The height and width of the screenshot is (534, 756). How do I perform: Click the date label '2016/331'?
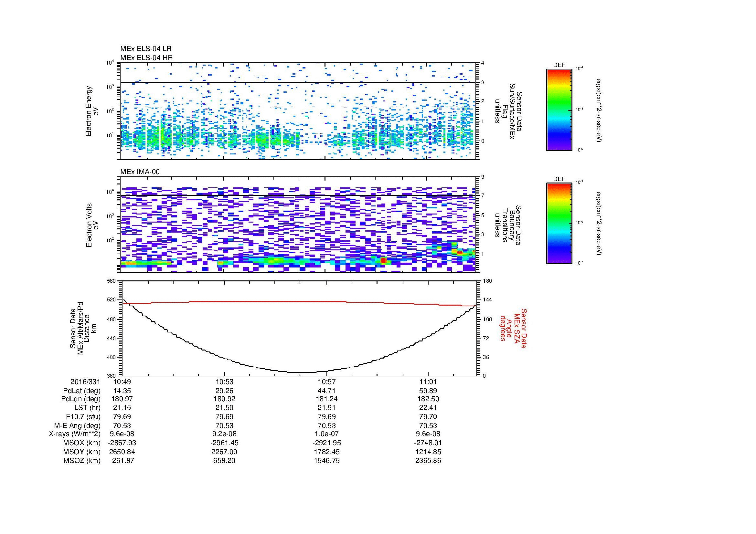click(85, 382)
